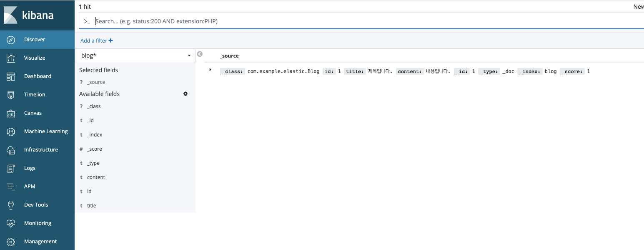Viewport: 644px width, 250px height.
Task: Click the plus icon next to Add a filter
Action: click(111, 41)
